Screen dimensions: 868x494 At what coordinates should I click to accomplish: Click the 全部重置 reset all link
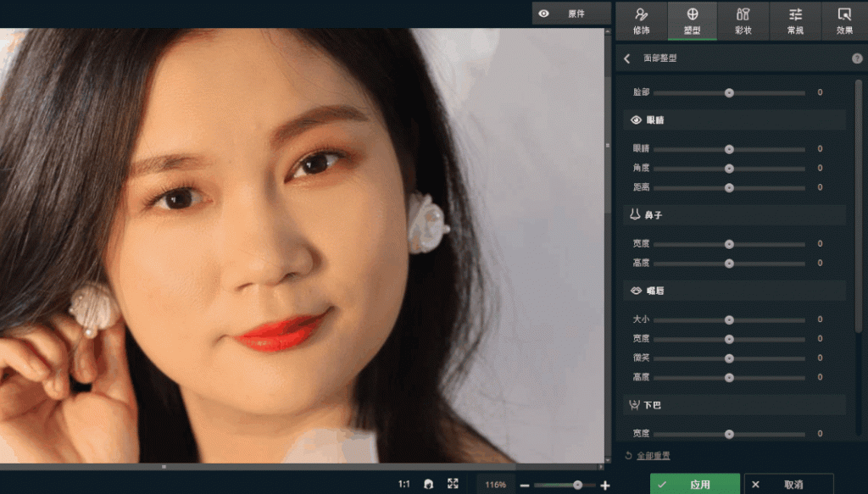coord(648,456)
